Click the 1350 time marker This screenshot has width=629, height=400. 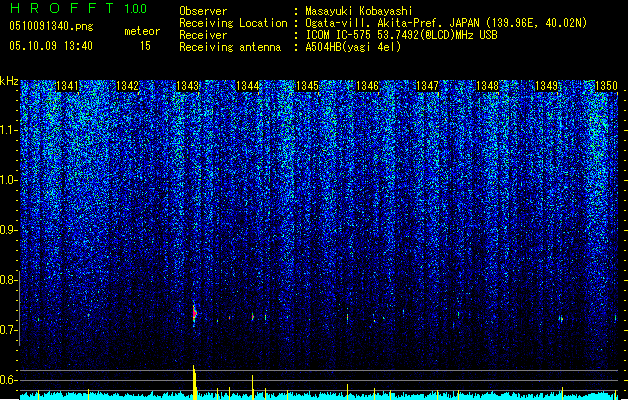tap(606, 86)
